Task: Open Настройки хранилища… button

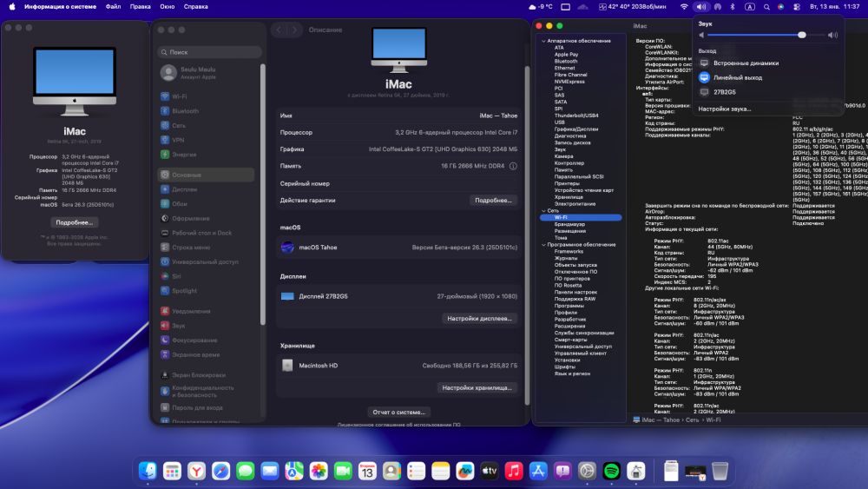Action: [x=477, y=387]
